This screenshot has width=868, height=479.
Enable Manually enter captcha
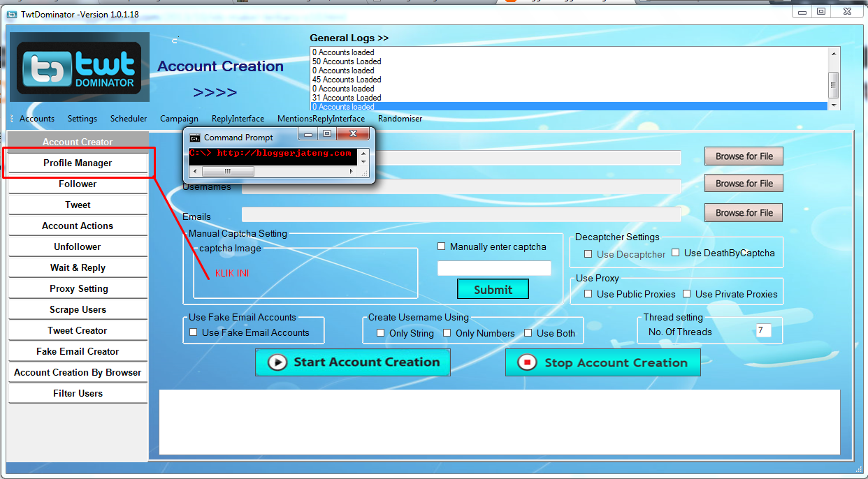point(441,246)
